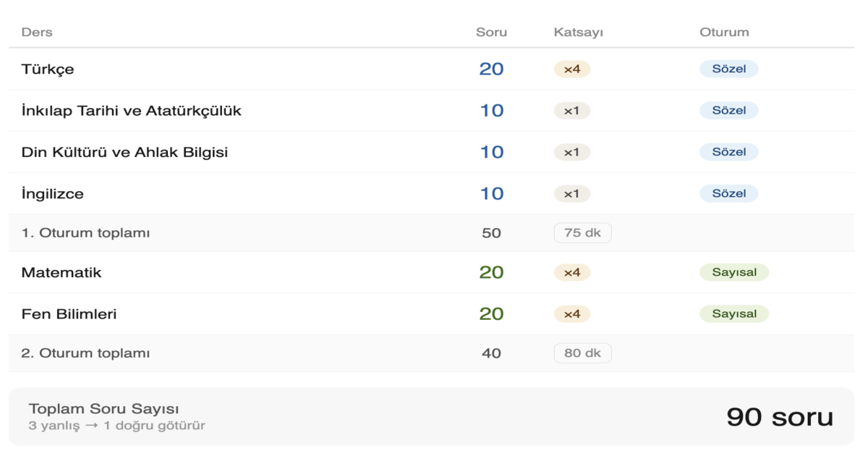Screen dimensions: 868x456
Task: Click the ×4 badge in Fen Bilimleri row
Action: 572,314
